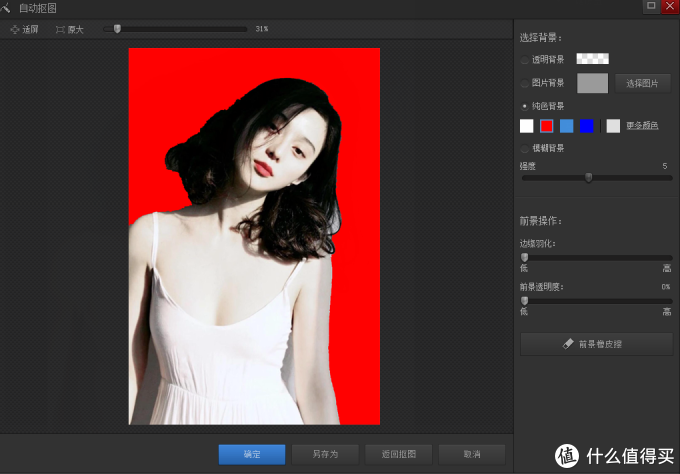Viewport: 680px width, 474px height.
Task: Click the eraser icon on 前景橡皮擦
Action: (x=569, y=344)
